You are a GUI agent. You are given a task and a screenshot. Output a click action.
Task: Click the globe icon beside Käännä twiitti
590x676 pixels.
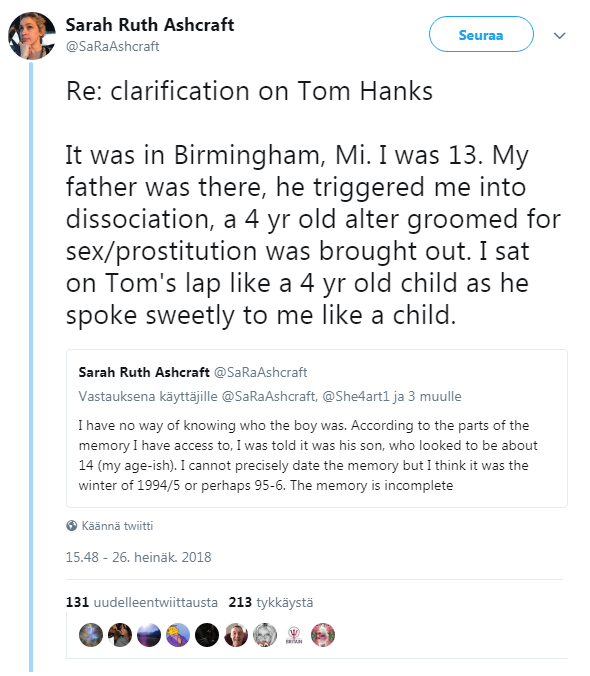[72, 526]
